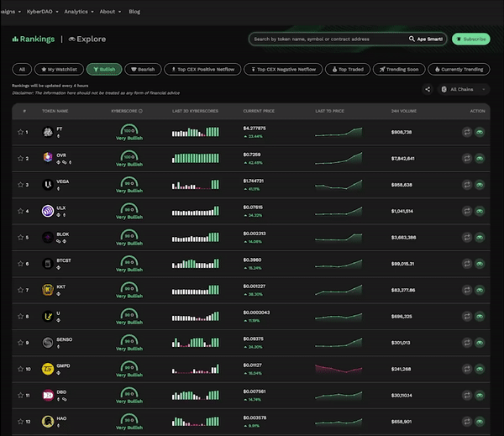The image size is (504, 436).
Task: Click swap icon for SENSO row
Action: 467,343
